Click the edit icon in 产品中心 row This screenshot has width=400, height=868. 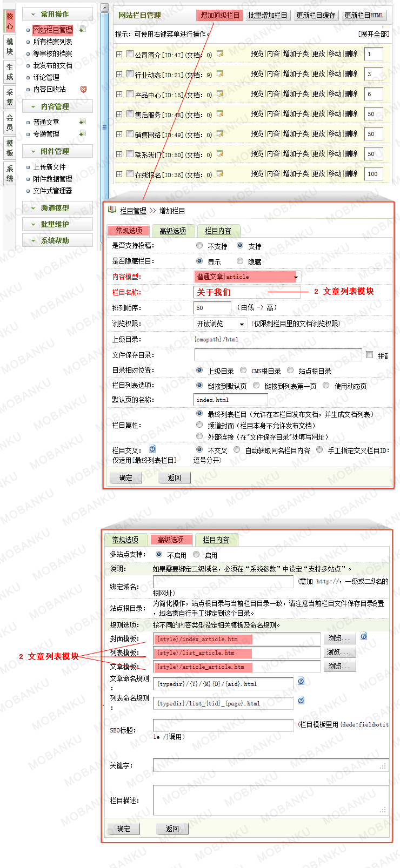point(220,93)
